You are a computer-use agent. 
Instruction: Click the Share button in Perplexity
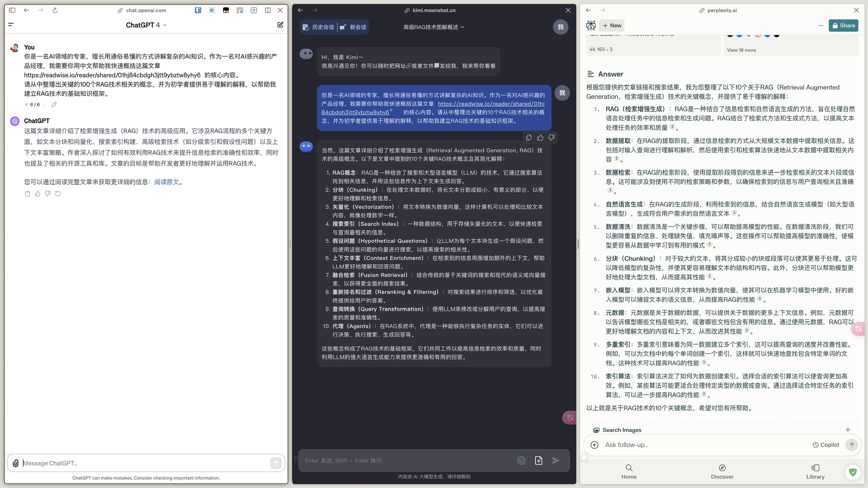click(x=843, y=25)
